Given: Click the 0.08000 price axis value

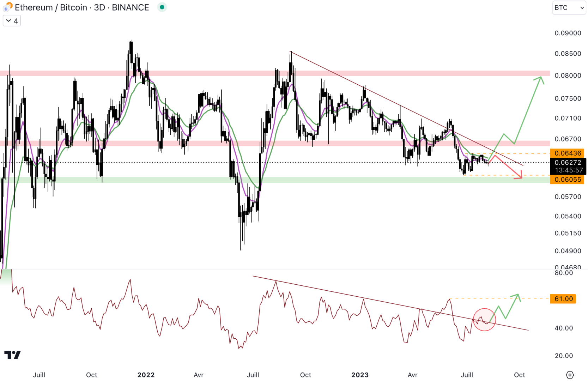Looking at the screenshot, I should click(568, 75).
